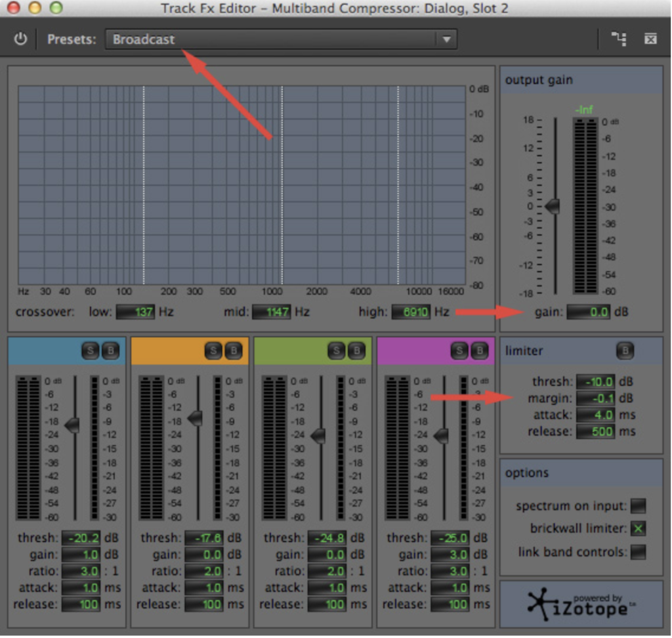The image size is (672, 638).
Task: Click the blue band threshold slider handle
Action: tap(72, 425)
